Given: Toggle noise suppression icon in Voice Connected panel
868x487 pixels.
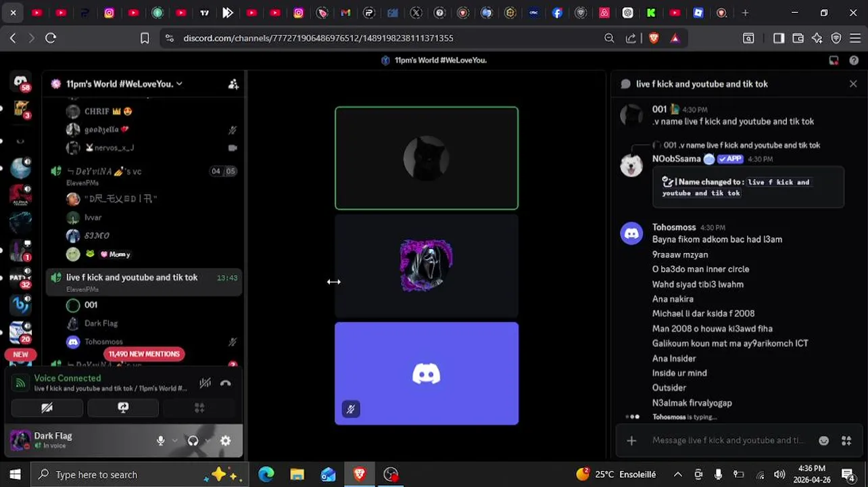Looking at the screenshot, I should 206,384.
